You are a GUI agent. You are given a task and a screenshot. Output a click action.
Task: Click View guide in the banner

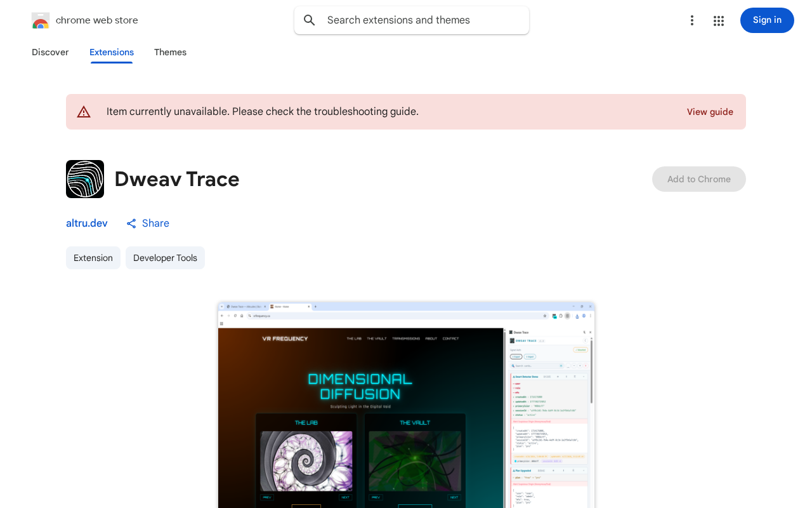710,112
